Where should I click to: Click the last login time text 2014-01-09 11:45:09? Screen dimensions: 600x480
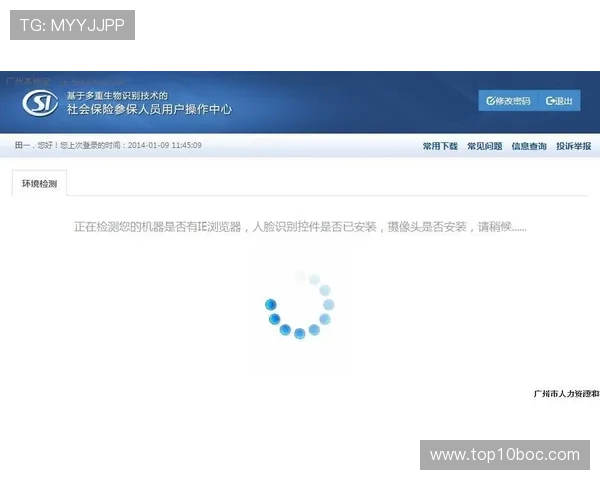pyautogui.click(x=165, y=145)
